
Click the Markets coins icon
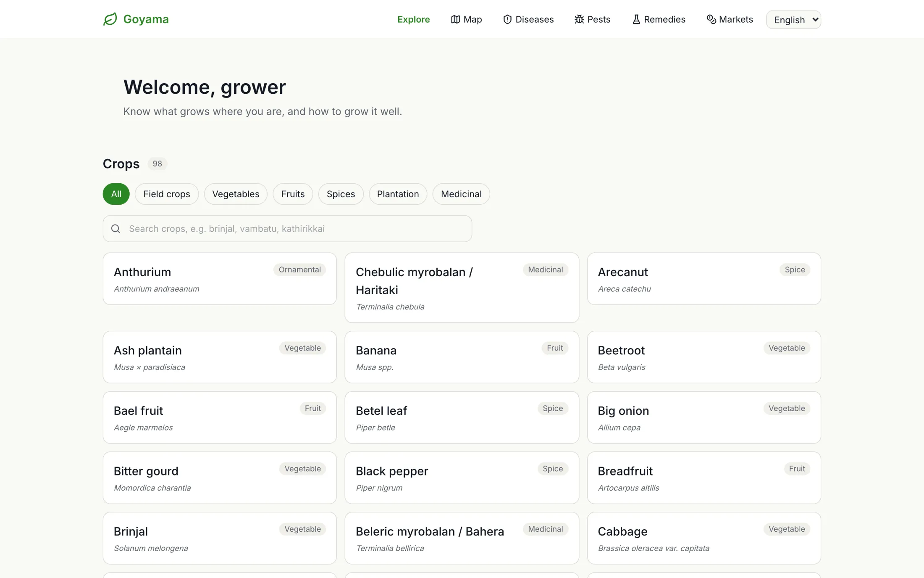point(711,19)
